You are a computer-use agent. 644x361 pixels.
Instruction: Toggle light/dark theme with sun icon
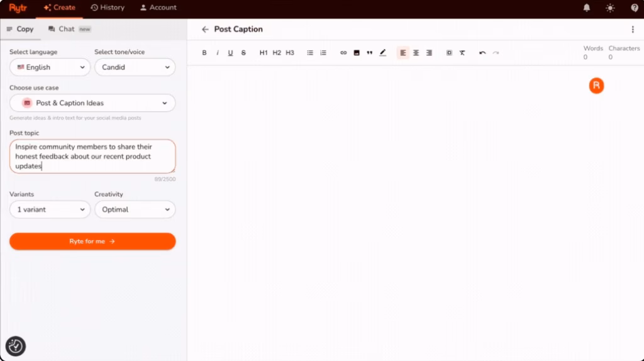[610, 8]
